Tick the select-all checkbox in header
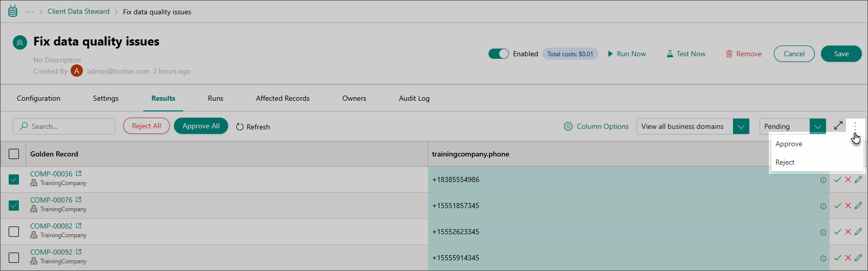 [x=14, y=154]
